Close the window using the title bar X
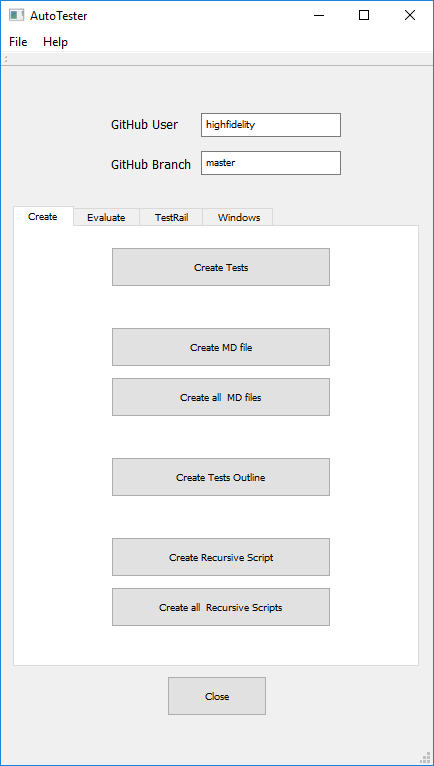 click(x=410, y=15)
